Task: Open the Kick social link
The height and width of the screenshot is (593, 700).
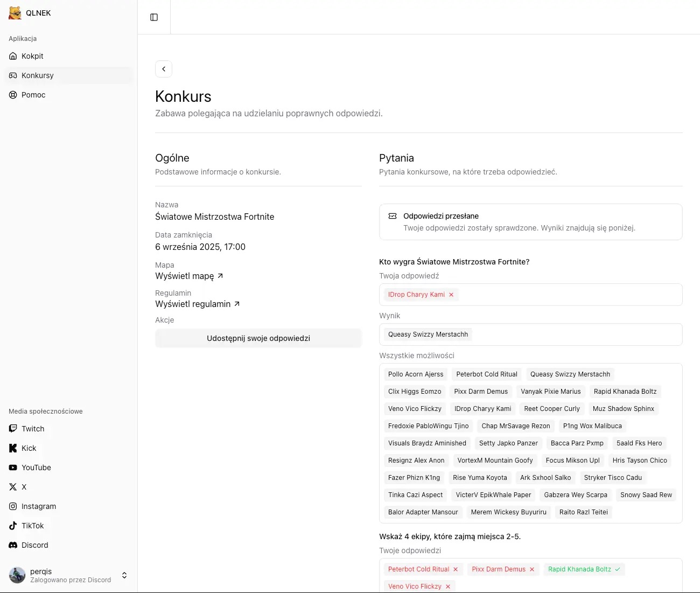Action: [x=29, y=448]
